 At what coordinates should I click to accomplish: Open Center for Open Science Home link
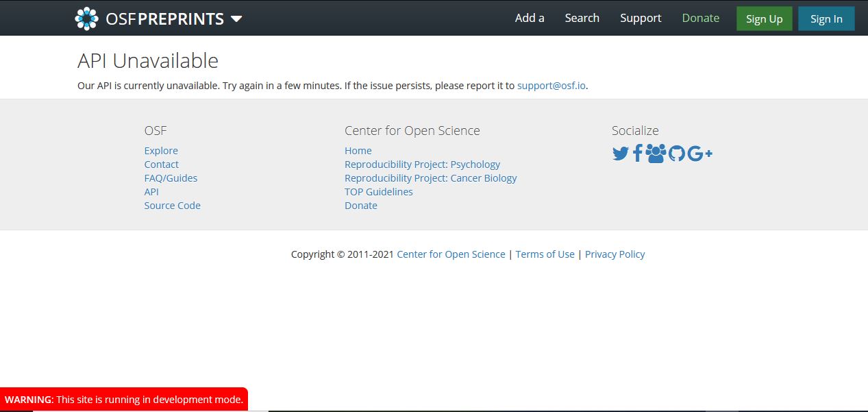(x=358, y=151)
